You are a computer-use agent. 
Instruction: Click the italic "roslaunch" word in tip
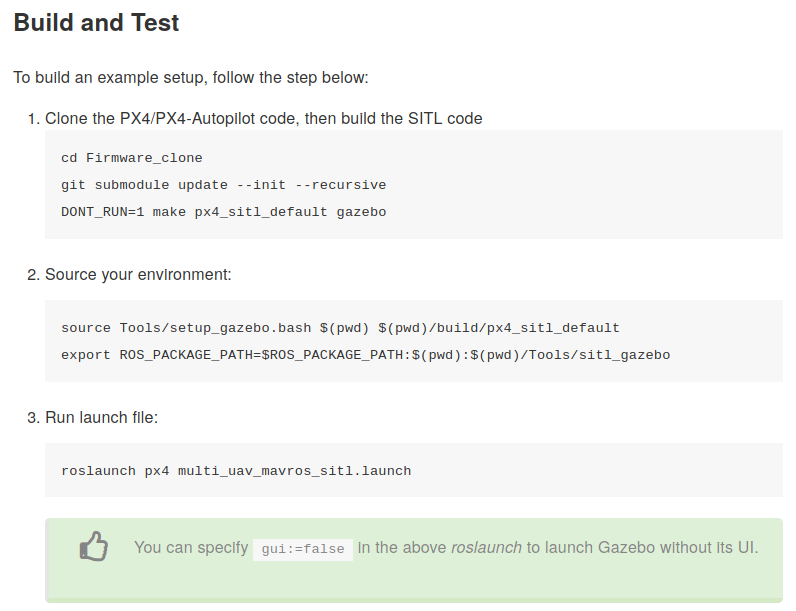click(x=486, y=548)
